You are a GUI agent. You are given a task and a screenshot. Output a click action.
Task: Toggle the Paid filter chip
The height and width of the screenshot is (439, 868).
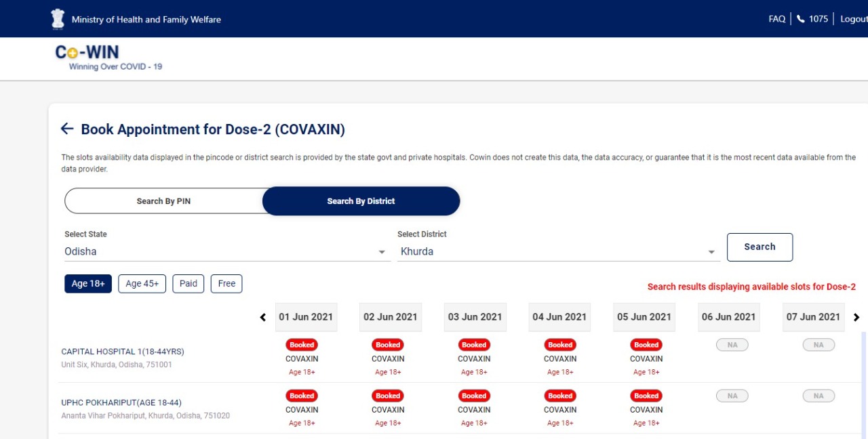click(x=189, y=284)
